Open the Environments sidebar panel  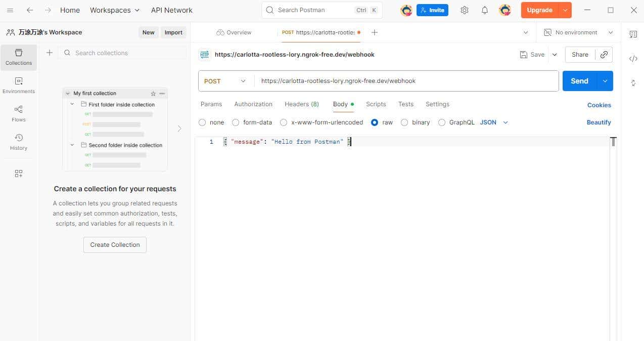pos(18,86)
